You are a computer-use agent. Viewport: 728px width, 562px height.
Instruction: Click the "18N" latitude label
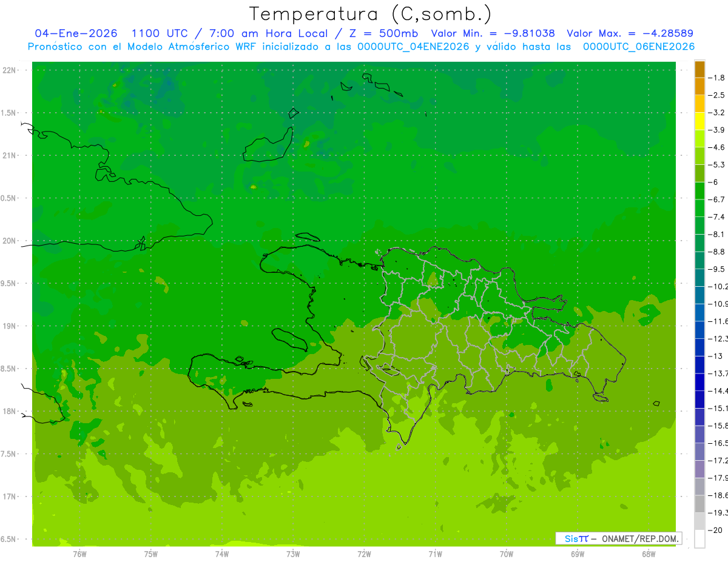(x=8, y=412)
